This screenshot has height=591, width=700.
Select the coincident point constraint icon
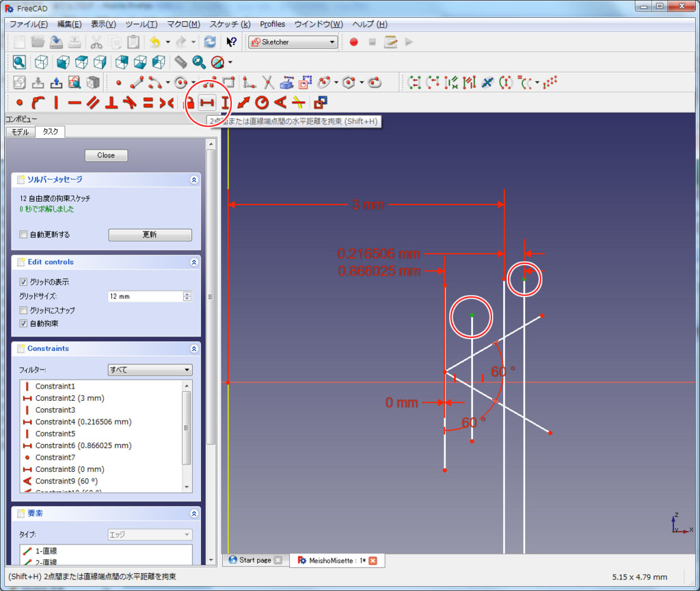point(19,103)
